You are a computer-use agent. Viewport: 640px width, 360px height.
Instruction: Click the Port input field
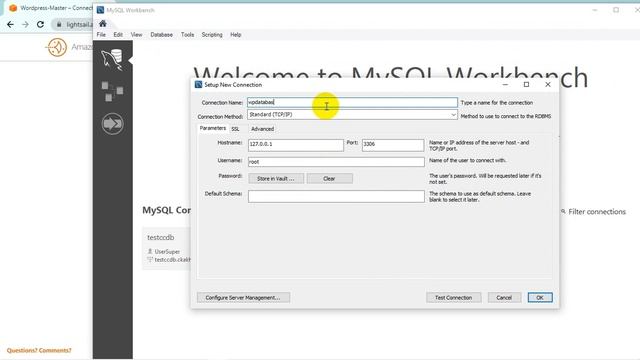[x=393, y=144]
